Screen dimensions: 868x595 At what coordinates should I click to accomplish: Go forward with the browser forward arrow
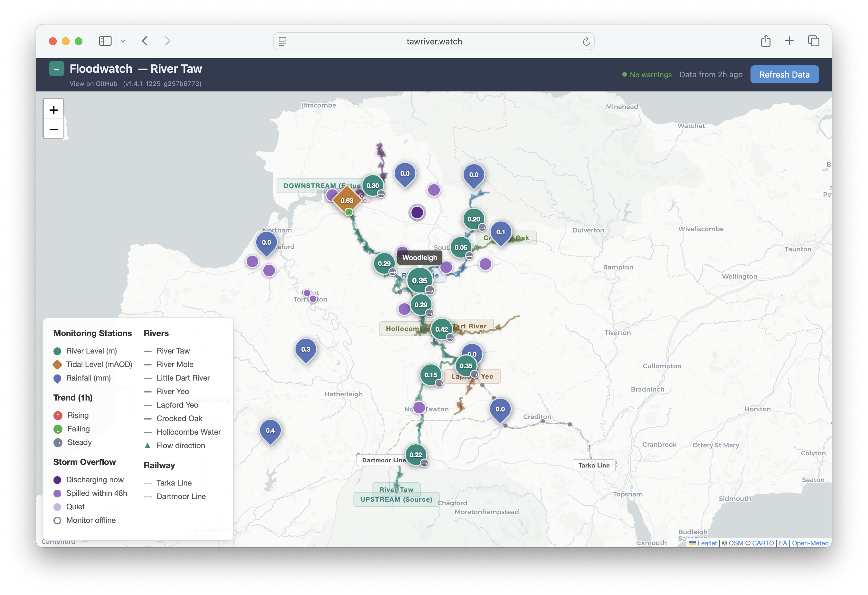(x=167, y=41)
